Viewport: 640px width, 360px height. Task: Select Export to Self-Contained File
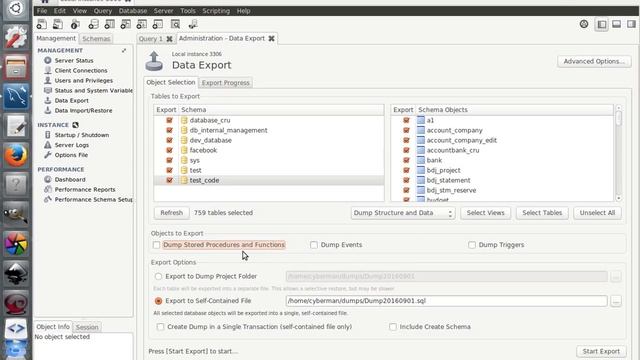click(x=158, y=301)
